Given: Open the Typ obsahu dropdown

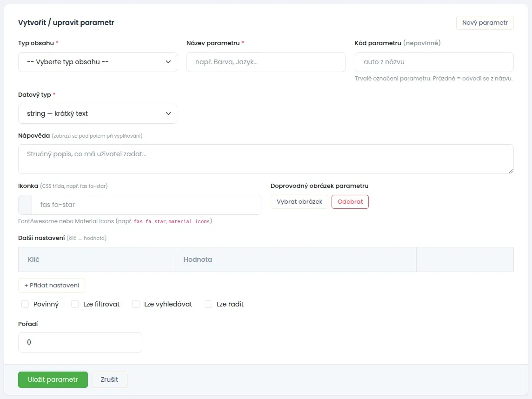Looking at the screenshot, I should point(97,62).
